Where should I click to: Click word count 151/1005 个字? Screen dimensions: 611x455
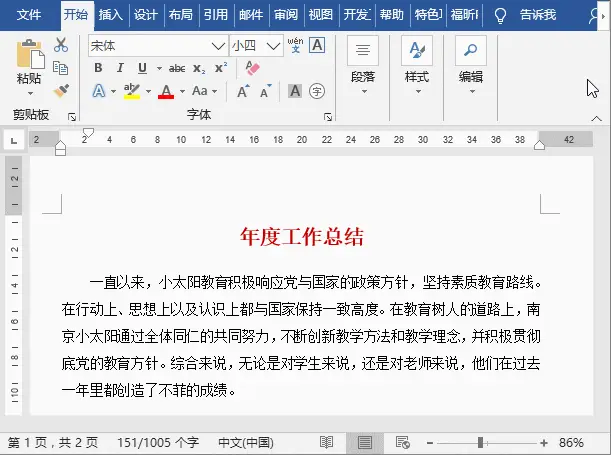click(x=158, y=443)
